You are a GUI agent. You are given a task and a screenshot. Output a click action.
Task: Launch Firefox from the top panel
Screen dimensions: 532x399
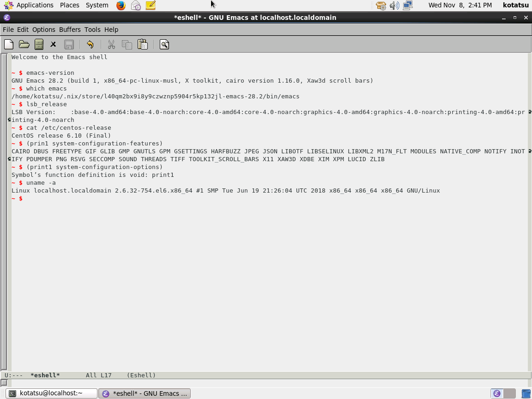tap(121, 6)
